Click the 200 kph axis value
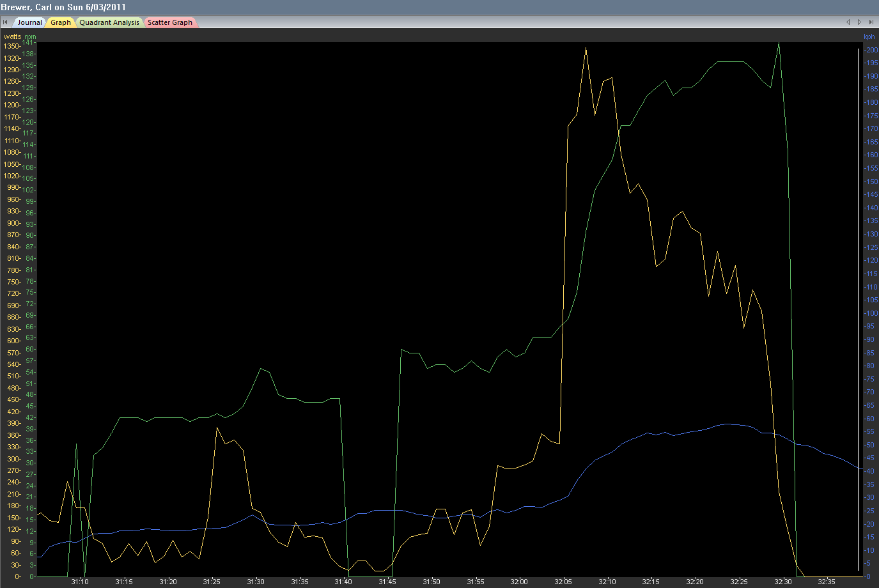The width and height of the screenshot is (879, 588). coord(871,50)
